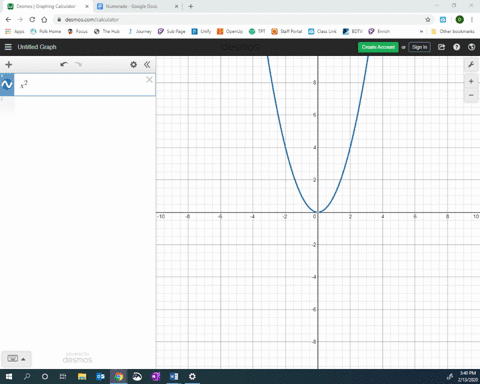The height and width of the screenshot is (384, 480).
Task: Open the BDTV bookmark
Action: [353, 31]
